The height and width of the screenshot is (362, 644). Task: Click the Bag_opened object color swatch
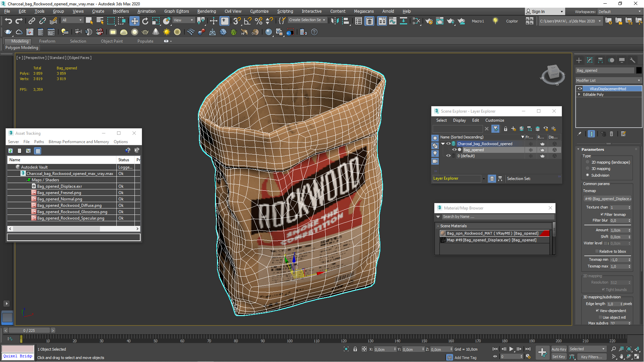coord(639,70)
